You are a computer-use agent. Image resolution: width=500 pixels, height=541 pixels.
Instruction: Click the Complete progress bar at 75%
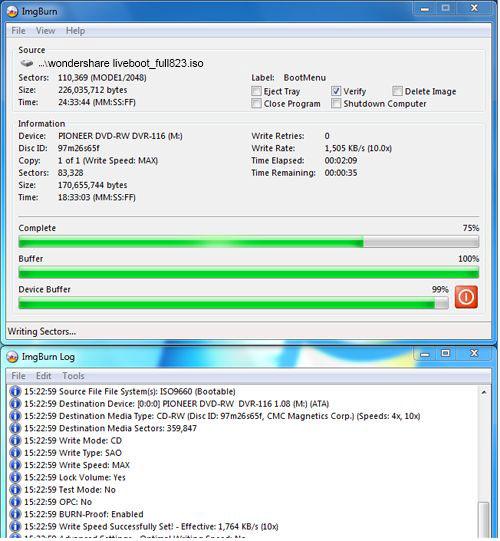point(248,242)
